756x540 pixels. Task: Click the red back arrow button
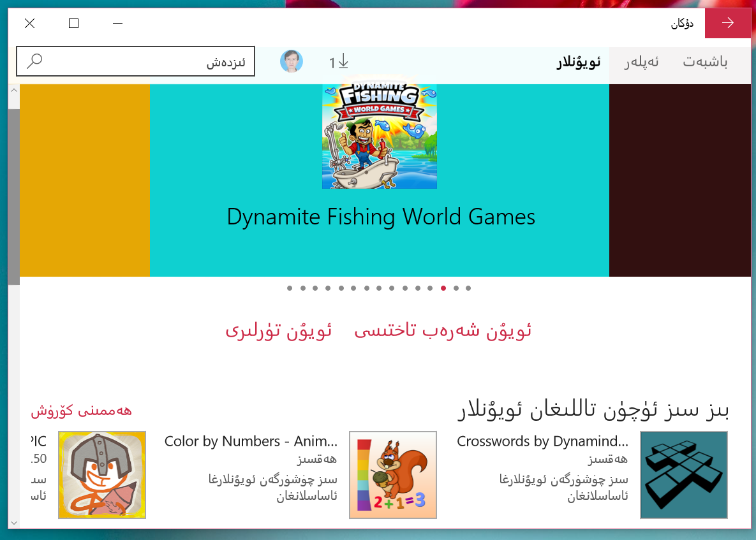pyautogui.click(x=727, y=23)
